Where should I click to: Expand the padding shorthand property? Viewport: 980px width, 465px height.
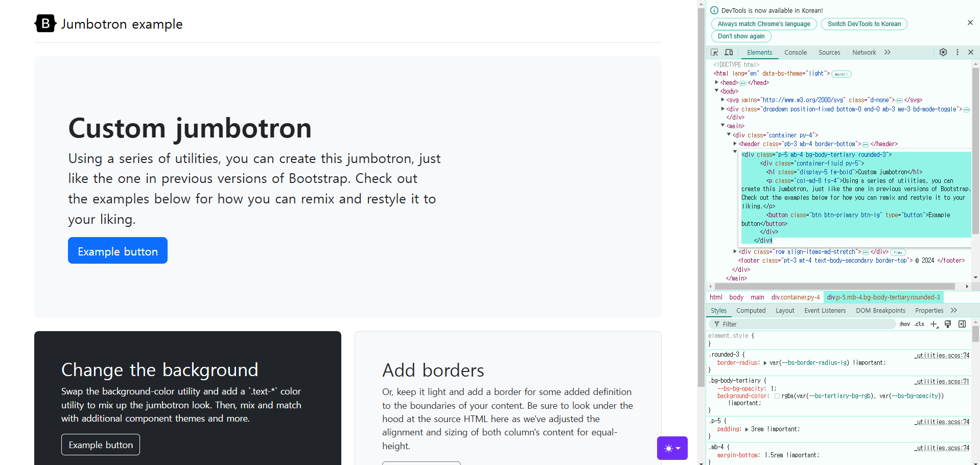(746, 429)
